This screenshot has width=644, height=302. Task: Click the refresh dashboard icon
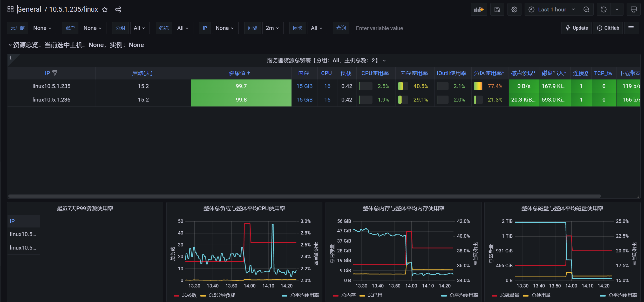pos(604,10)
